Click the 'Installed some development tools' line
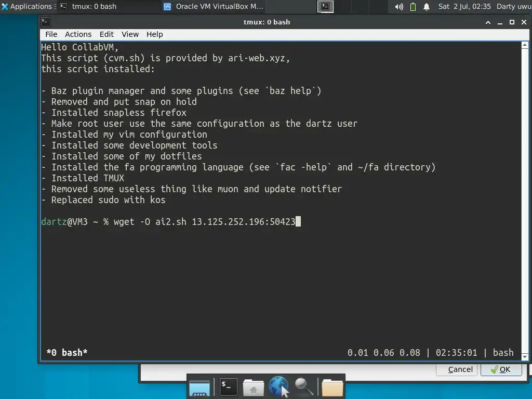Viewport: 532px width, 399px height. pyautogui.click(x=129, y=145)
